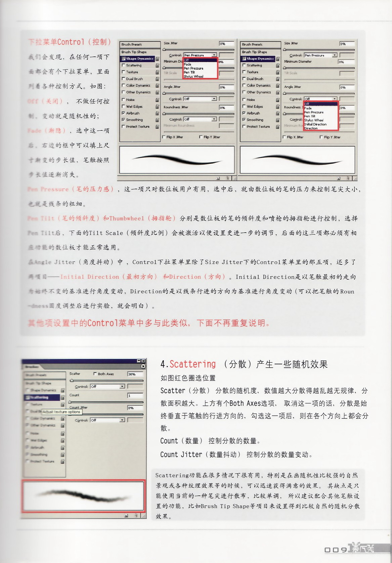This screenshot has height=563, width=392.
Task: Click Texture lock icon in left Brushes panel
Action: 157,72
